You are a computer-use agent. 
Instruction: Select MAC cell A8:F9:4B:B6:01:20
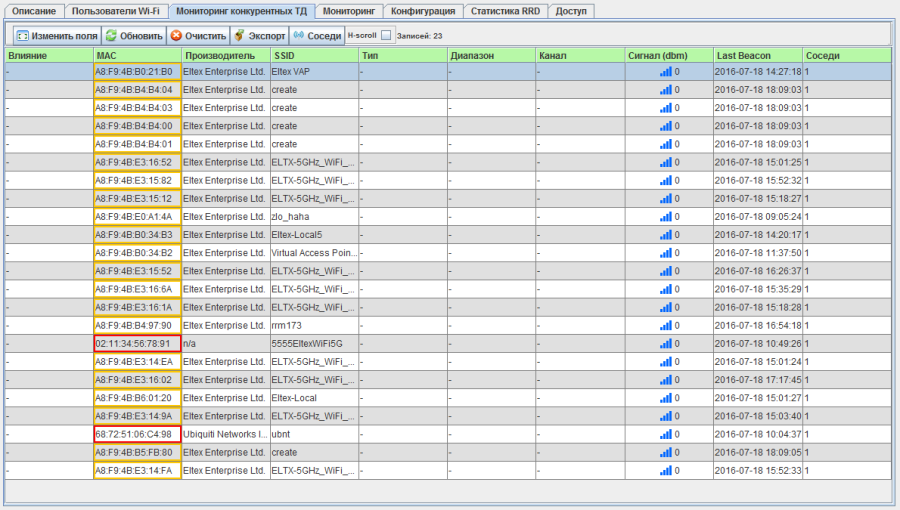click(138, 398)
